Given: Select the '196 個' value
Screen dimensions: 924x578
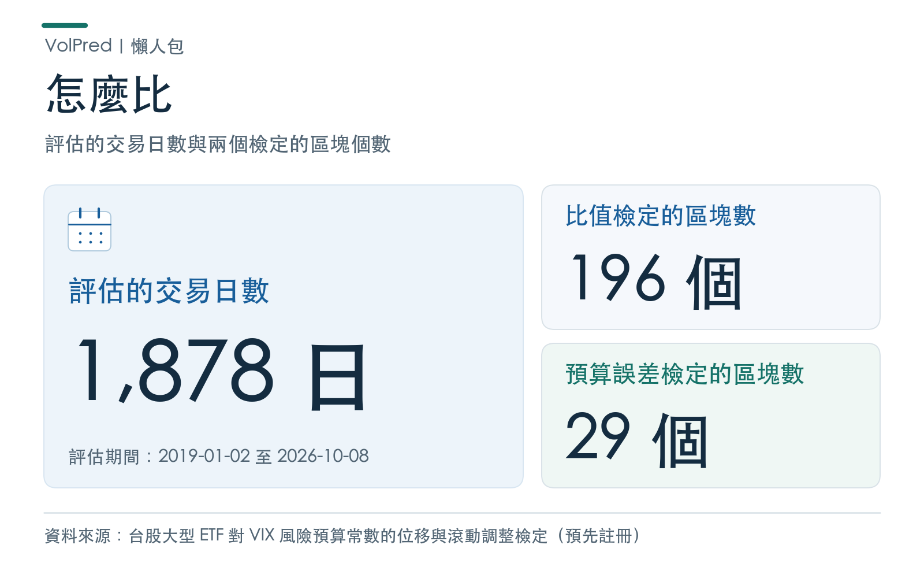Looking at the screenshot, I should point(656,281).
